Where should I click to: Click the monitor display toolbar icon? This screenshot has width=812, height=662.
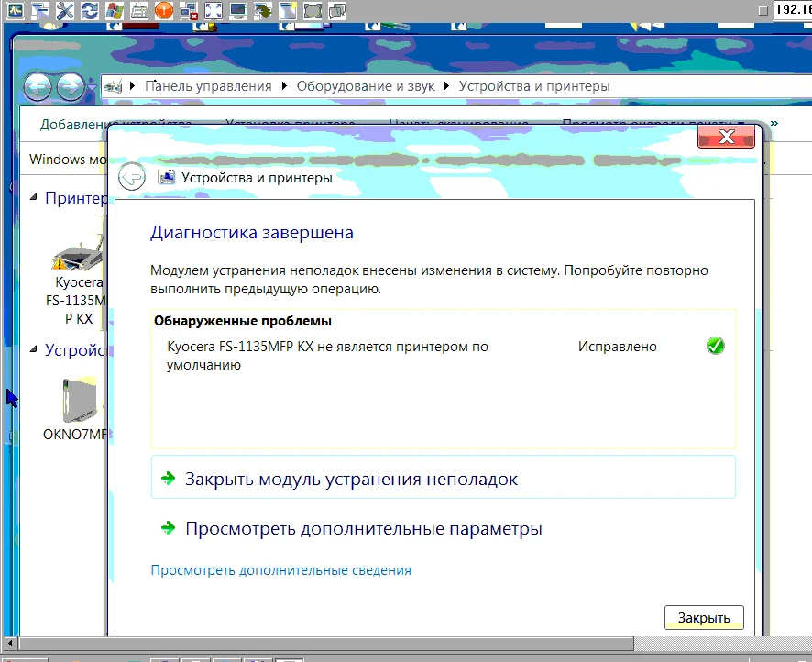[x=238, y=10]
